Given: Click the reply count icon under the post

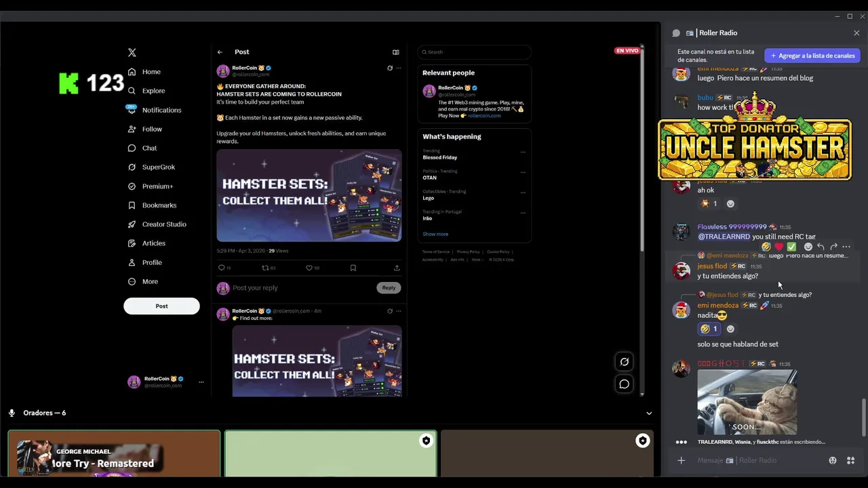Looking at the screenshot, I should 222,268.
